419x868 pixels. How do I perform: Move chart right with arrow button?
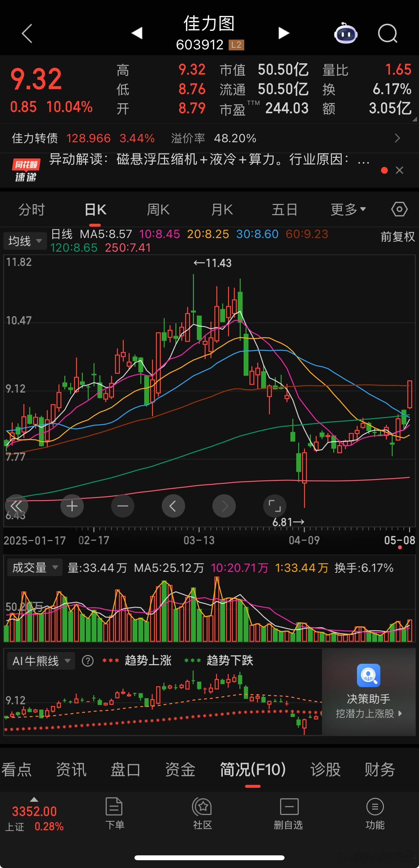click(x=224, y=506)
